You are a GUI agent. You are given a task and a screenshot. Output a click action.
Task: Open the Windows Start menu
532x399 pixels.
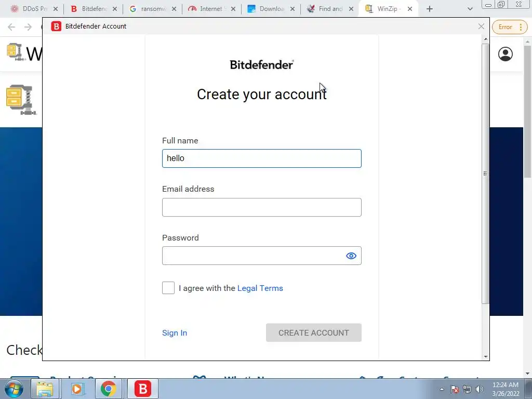click(14, 389)
